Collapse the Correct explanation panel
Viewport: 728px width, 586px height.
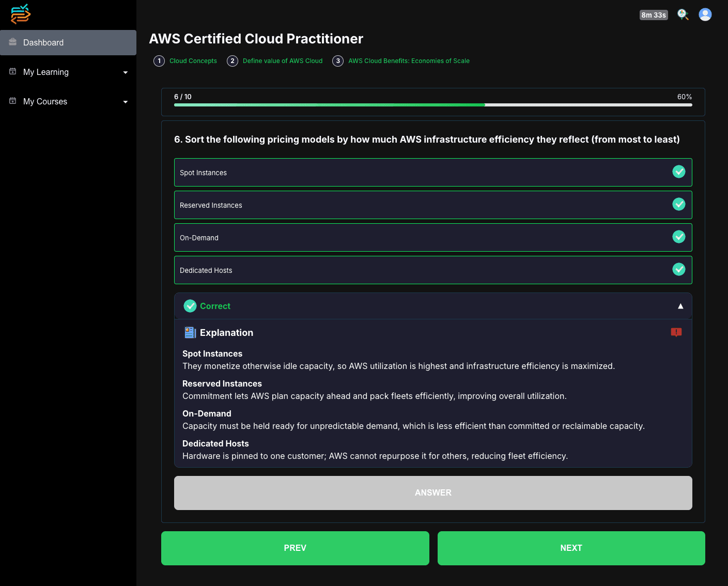[680, 306]
